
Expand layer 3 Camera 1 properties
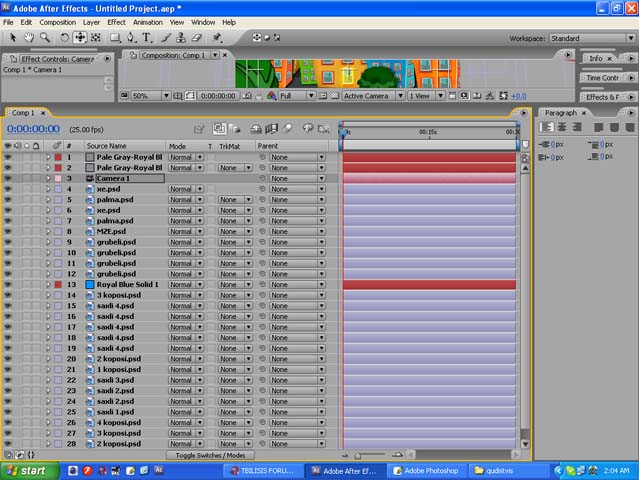pos(48,178)
